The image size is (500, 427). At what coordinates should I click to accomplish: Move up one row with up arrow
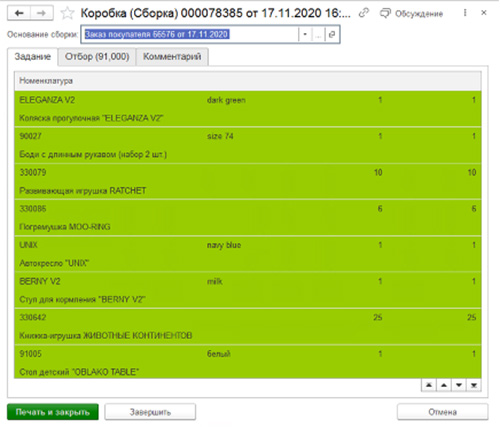[x=444, y=385]
